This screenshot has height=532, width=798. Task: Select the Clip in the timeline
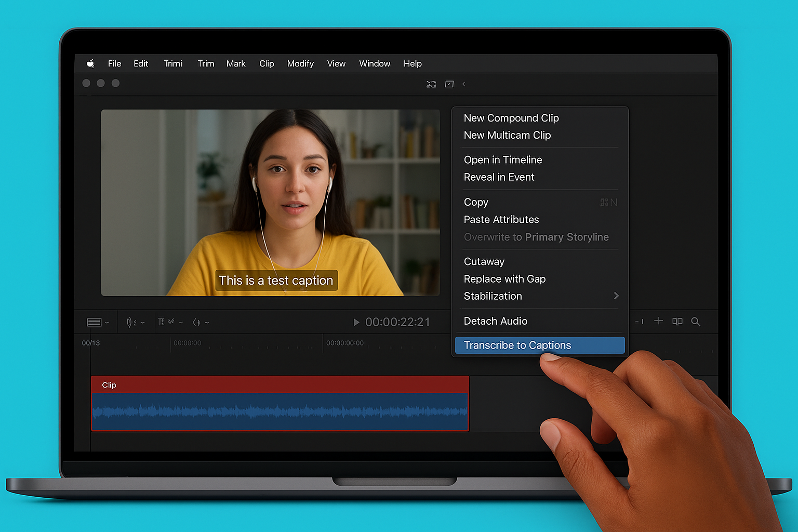click(x=281, y=404)
